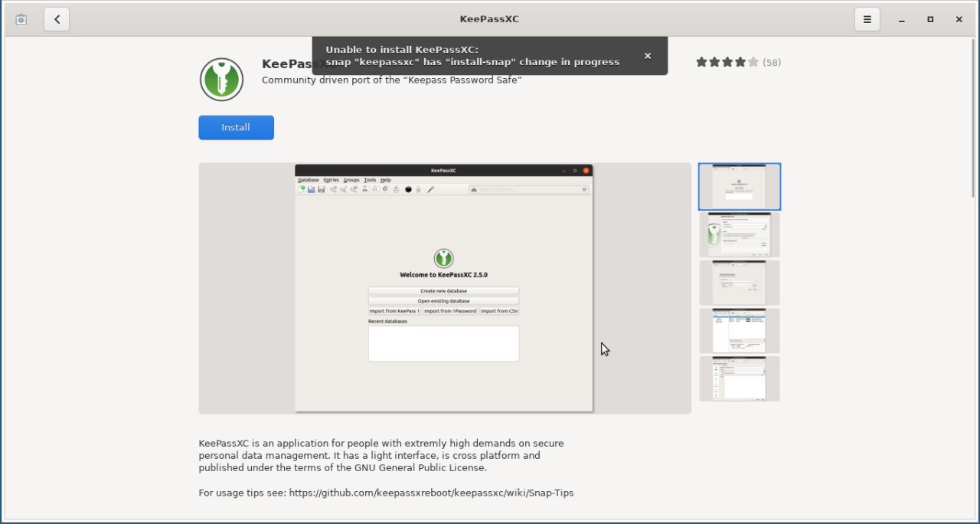980x524 pixels.
Task: Click the Install button
Action: tap(236, 127)
